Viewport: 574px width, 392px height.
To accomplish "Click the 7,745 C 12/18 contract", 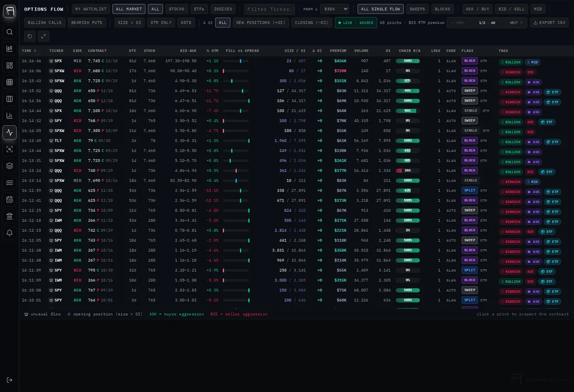I will (102, 61).
